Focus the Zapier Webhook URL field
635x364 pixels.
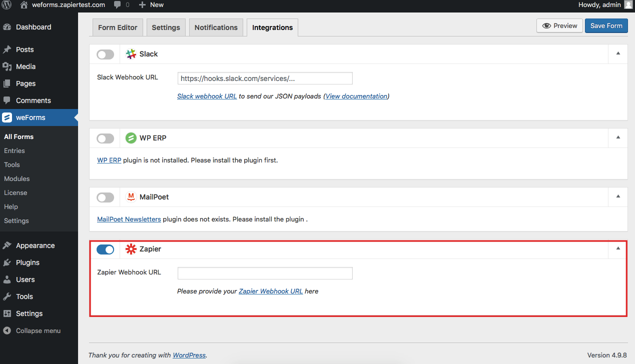tap(265, 273)
